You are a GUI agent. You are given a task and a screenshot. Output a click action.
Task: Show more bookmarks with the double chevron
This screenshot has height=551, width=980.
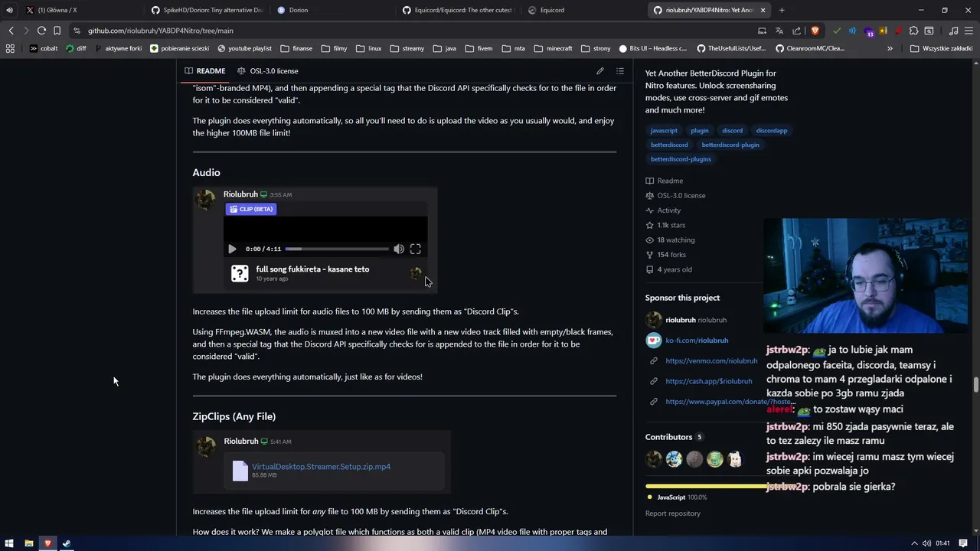click(890, 48)
